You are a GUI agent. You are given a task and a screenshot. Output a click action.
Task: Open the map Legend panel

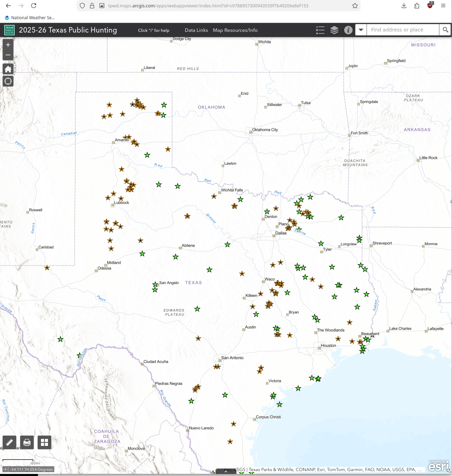[320, 30]
